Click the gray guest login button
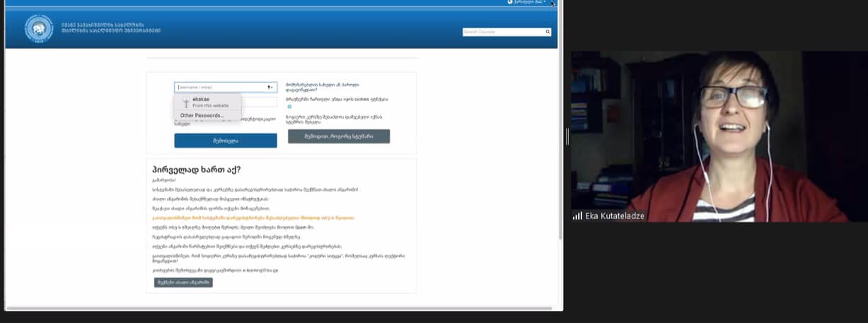Image resolution: width=868 pixels, height=323 pixels. (339, 136)
